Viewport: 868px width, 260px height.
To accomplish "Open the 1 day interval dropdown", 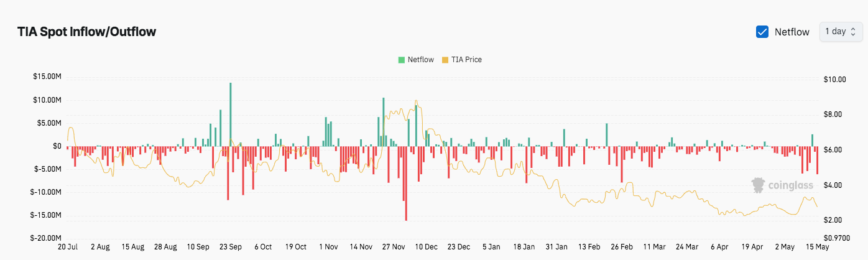I will pyautogui.click(x=841, y=31).
